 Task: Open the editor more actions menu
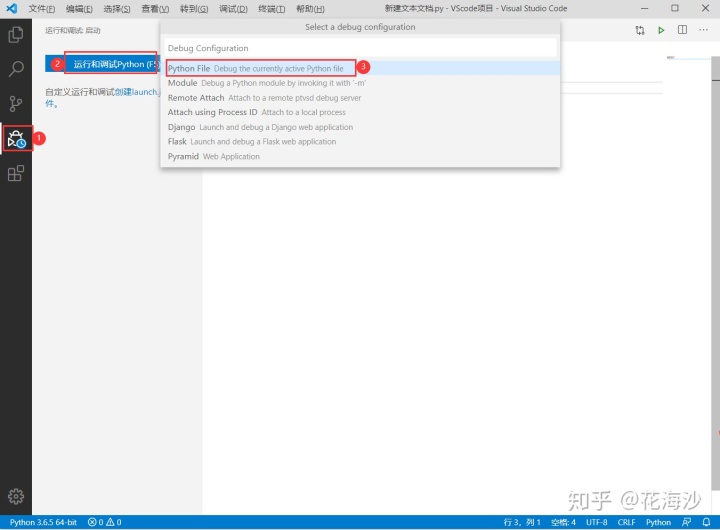[x=703, y=30]
